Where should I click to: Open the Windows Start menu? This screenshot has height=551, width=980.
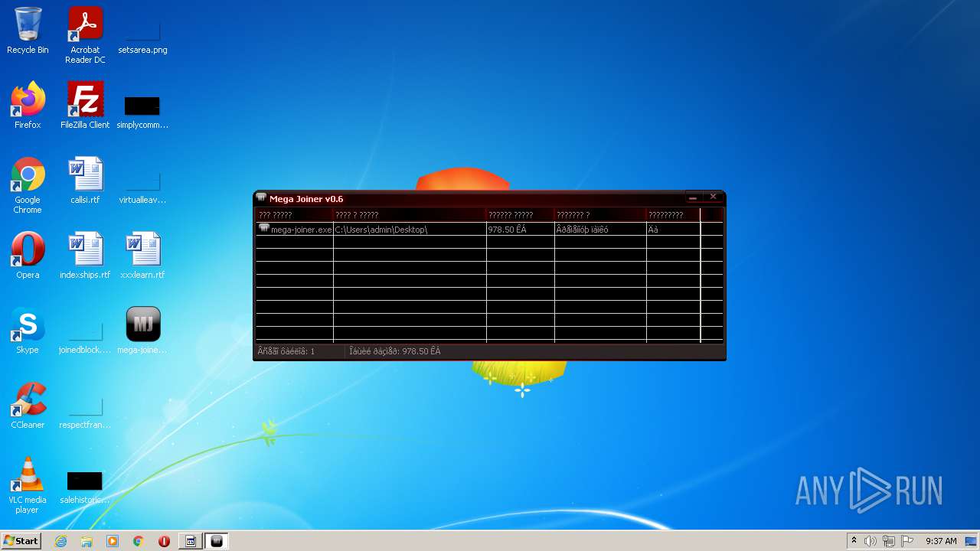21,541
